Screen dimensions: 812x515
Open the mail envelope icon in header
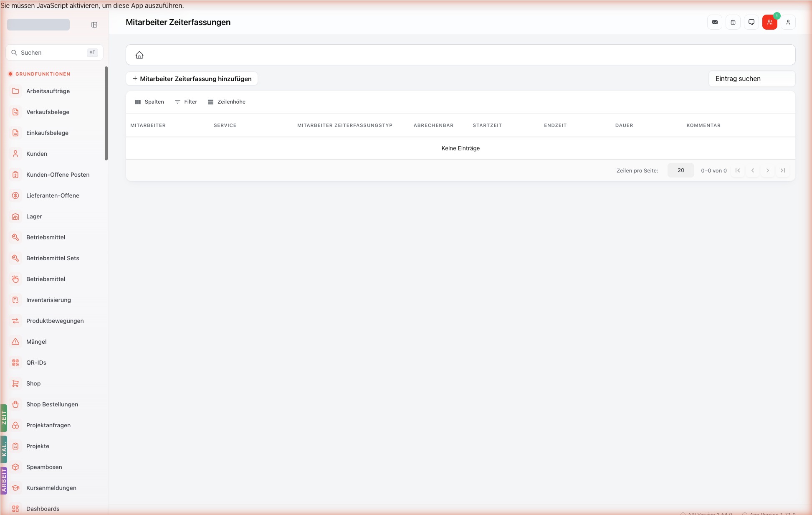pyautogui.click(x=715, y=22)
